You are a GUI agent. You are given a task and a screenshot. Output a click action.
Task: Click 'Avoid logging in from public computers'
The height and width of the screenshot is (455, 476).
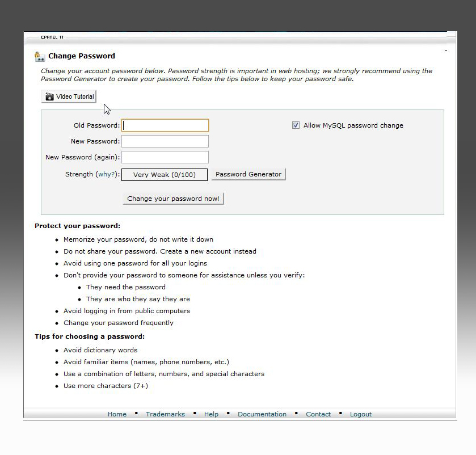coord(127,311)
